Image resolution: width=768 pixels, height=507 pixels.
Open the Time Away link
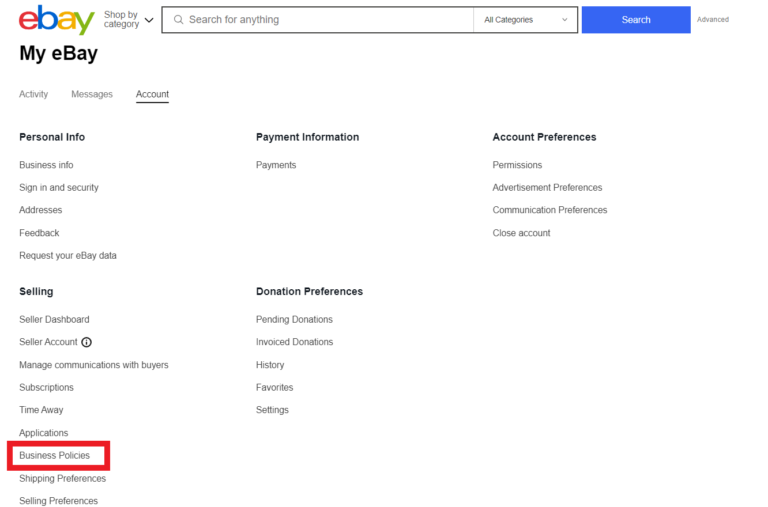pyautogui.click(x=41, y=410)
